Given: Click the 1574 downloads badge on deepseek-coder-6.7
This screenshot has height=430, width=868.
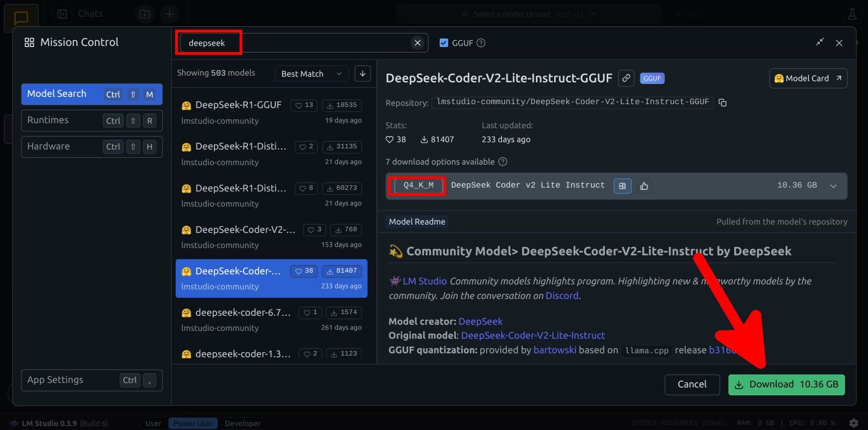Looking at the screenshot, I should (x=344, y=312).
